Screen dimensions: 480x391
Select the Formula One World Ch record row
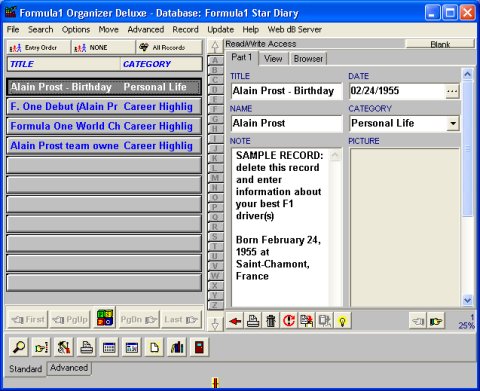(x=104, y=126)
